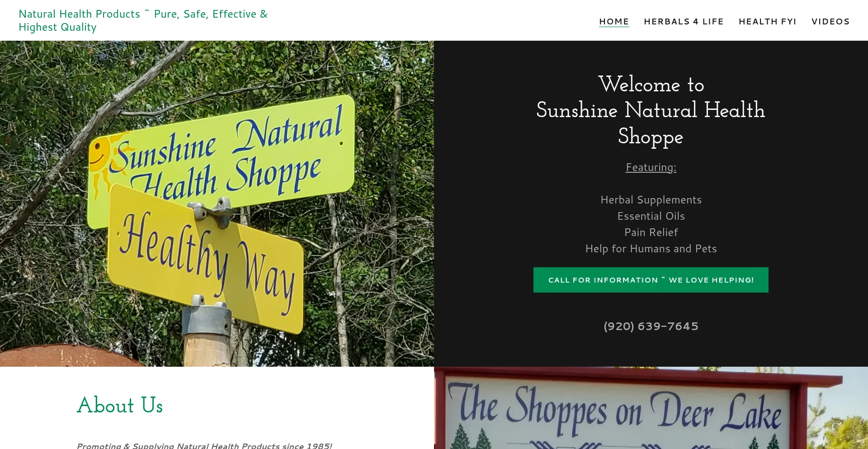
Task: Click the Welcome to Sunshine Natural Health Shoppe heading
Action: click(x=651, y=110)
